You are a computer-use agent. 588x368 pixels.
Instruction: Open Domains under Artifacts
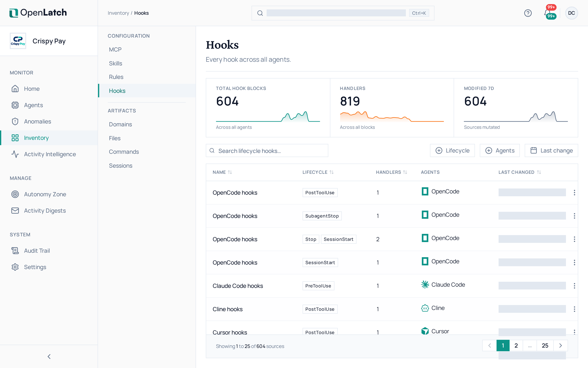(147, 124)
